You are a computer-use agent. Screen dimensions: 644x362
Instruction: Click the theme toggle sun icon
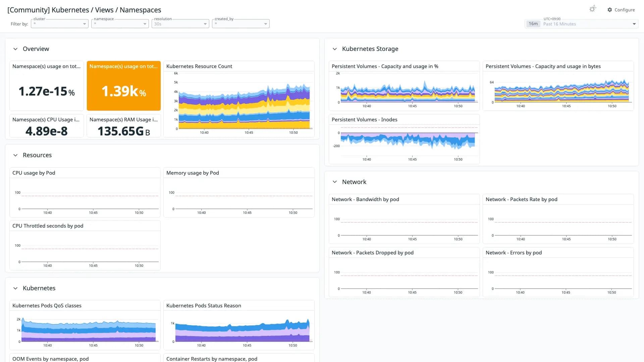(x=593, y=9)
